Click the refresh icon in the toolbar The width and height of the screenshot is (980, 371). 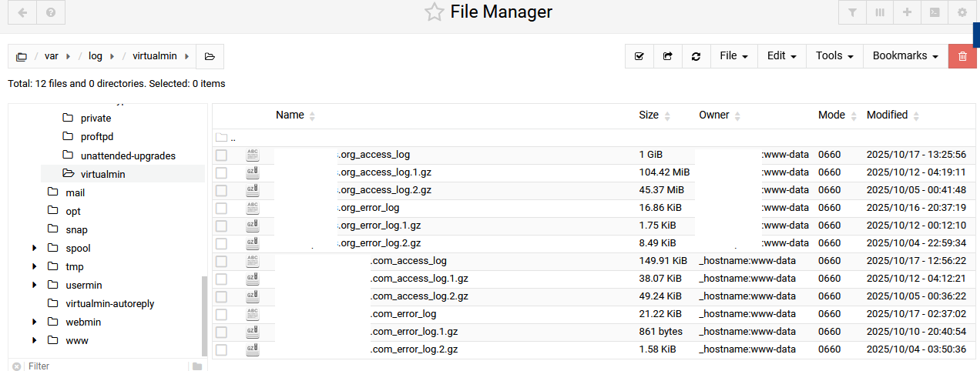click(696, 56)
